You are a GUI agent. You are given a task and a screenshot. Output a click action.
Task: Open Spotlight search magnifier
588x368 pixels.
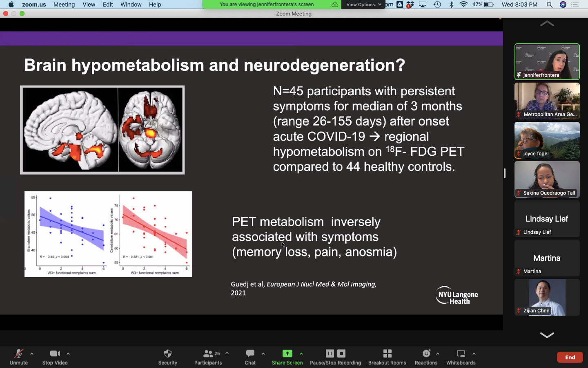click(x=550, y=4)
